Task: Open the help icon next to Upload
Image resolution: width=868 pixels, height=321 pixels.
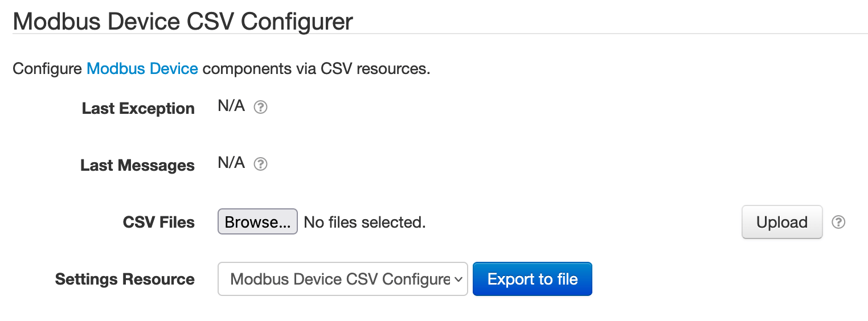Action: (x=838, y=222)
